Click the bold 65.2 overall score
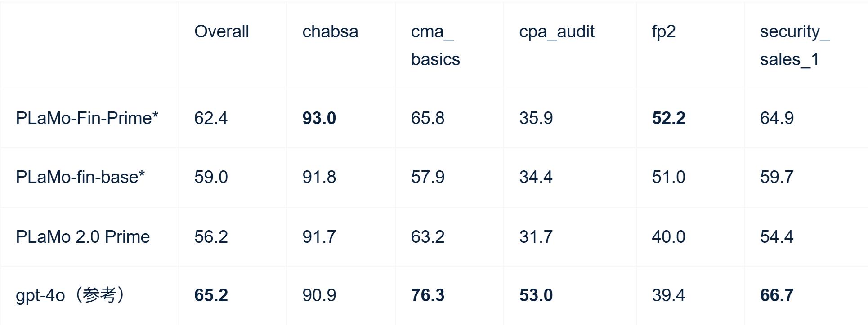This screenshot has width=868, height=325. (211, 295)
